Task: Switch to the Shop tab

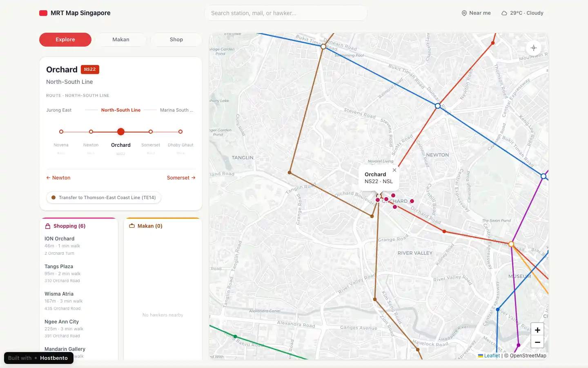Action: [176, 39]
